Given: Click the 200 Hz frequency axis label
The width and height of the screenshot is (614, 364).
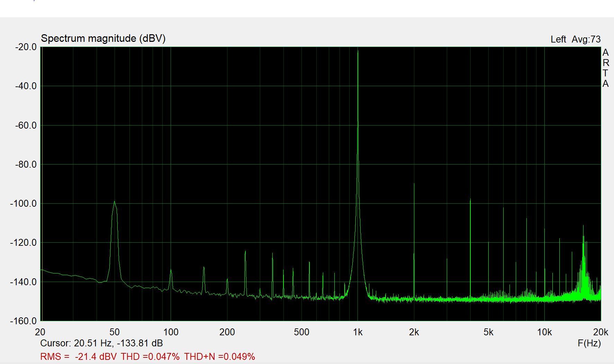Looking at the screenshot, I should 227,332.
